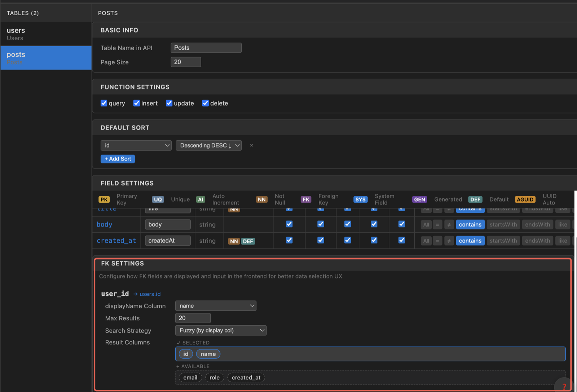Image resolution: width=577 pixels, height=392 pixels.
Task: Click the AGUID UUID Auto legend badge
Action: click(525, 199)
